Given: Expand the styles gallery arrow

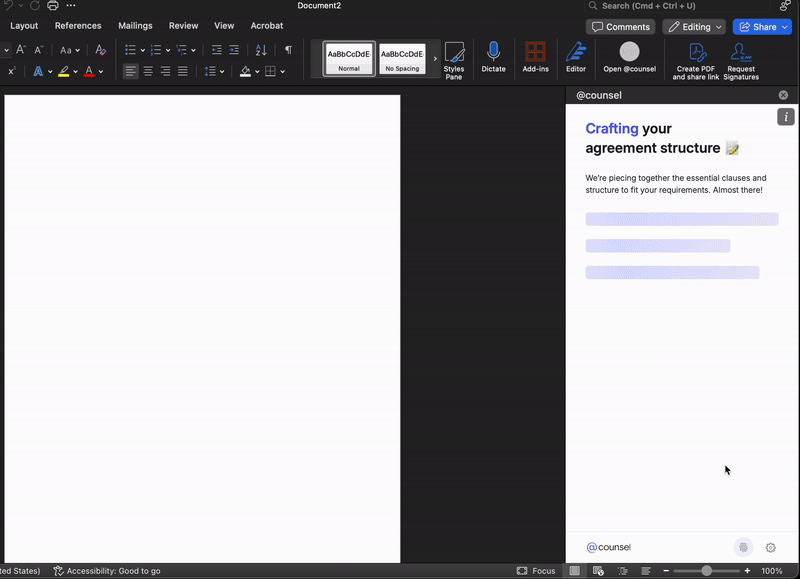Looking at the screenshot, I should [x=435, y=59].
